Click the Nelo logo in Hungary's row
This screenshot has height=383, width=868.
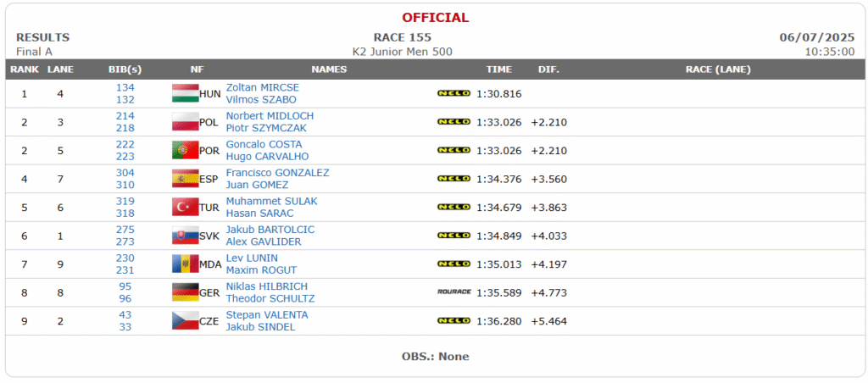coord(454,93)
